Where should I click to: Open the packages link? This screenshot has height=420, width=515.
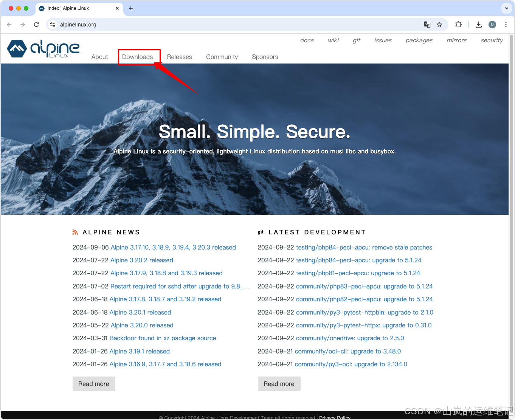pyautogui.click(x=419, y=40)
